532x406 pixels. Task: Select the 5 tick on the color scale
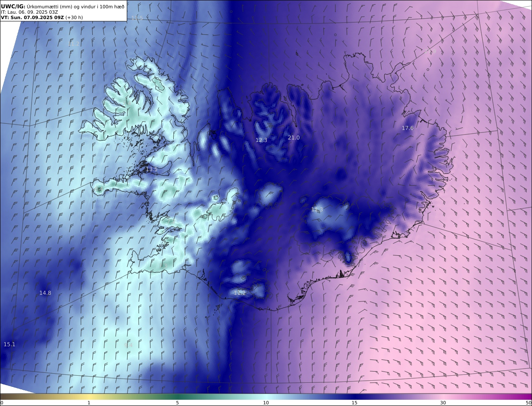pyautogui.click(x=177, y=403)
